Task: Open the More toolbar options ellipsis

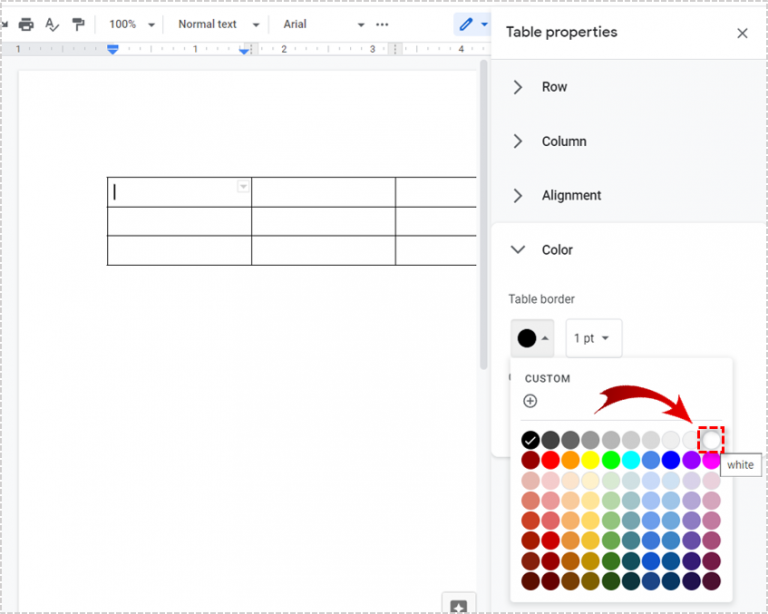Action: pos(382,24)
